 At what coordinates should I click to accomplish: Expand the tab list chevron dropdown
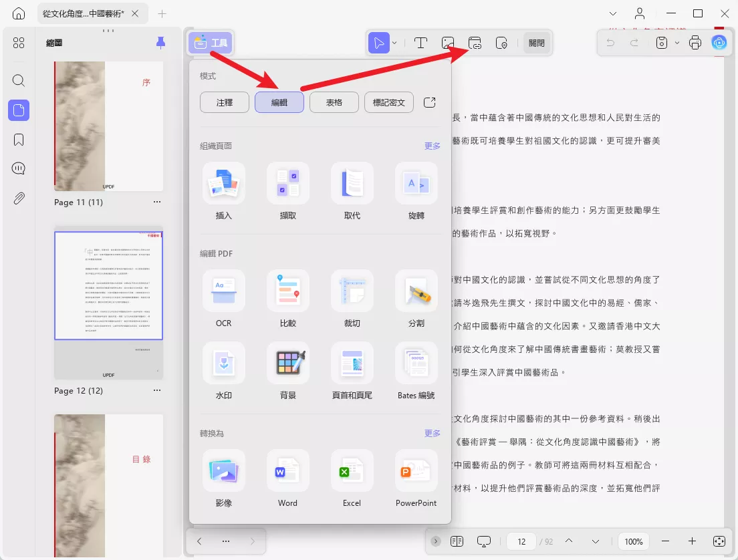pyautogui.click(x=613, y=13)
